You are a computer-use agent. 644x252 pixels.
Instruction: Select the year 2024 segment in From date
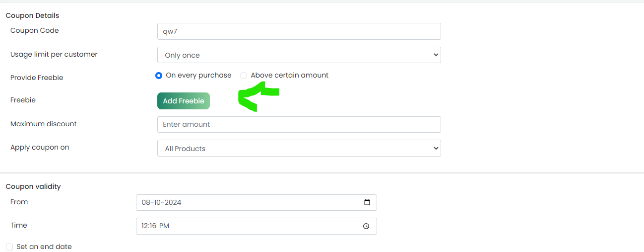[x=173, y=202]
